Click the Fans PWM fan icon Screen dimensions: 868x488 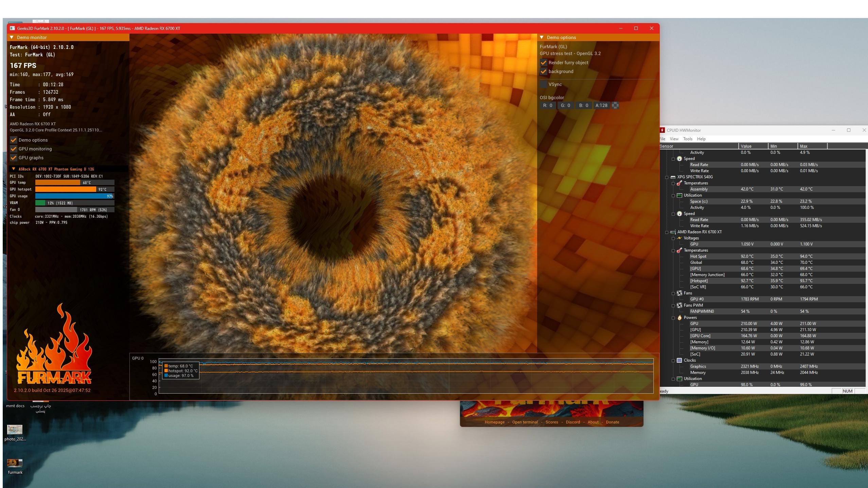coord(679,305)
